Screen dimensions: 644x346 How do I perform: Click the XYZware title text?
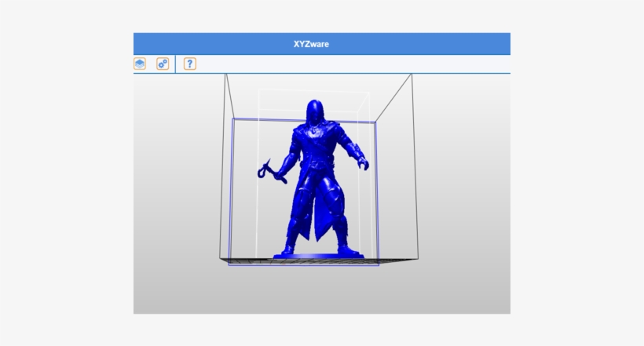311,44
